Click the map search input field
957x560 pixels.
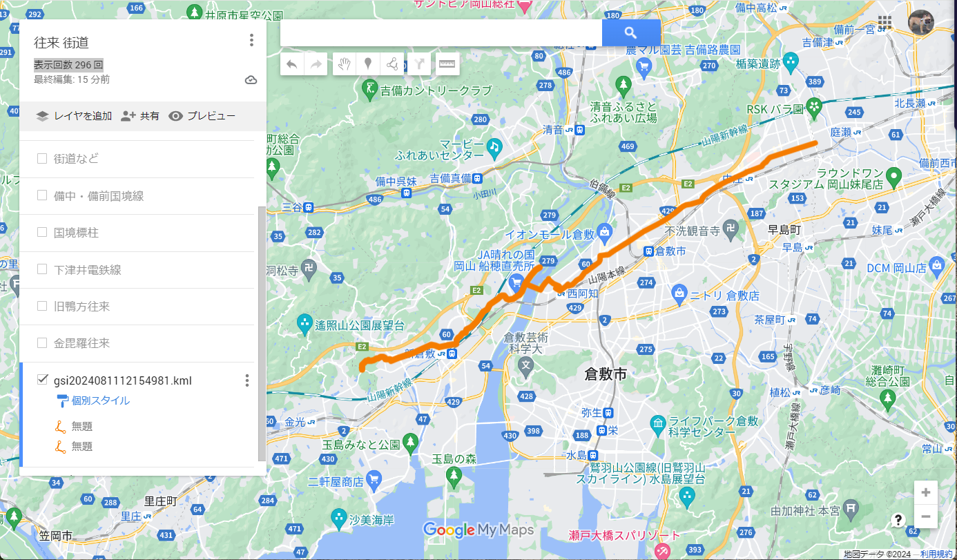pyautogui.click(x=441, y=32)
